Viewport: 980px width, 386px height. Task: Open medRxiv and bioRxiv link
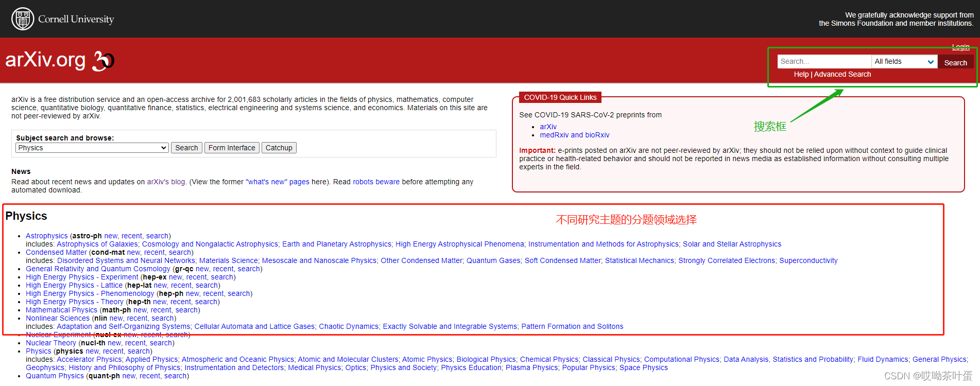pos(574,135)
